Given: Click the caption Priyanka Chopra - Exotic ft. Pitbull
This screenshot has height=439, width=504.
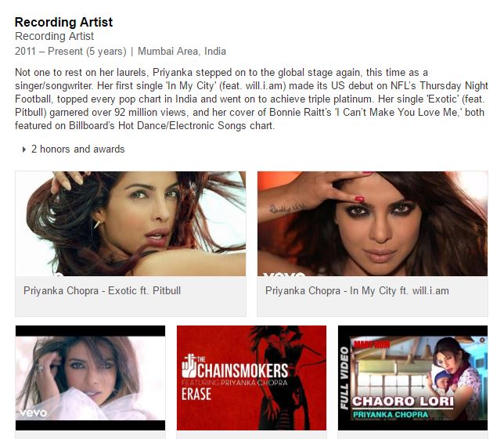Looking at the screenshot, I should click(102, 291).
